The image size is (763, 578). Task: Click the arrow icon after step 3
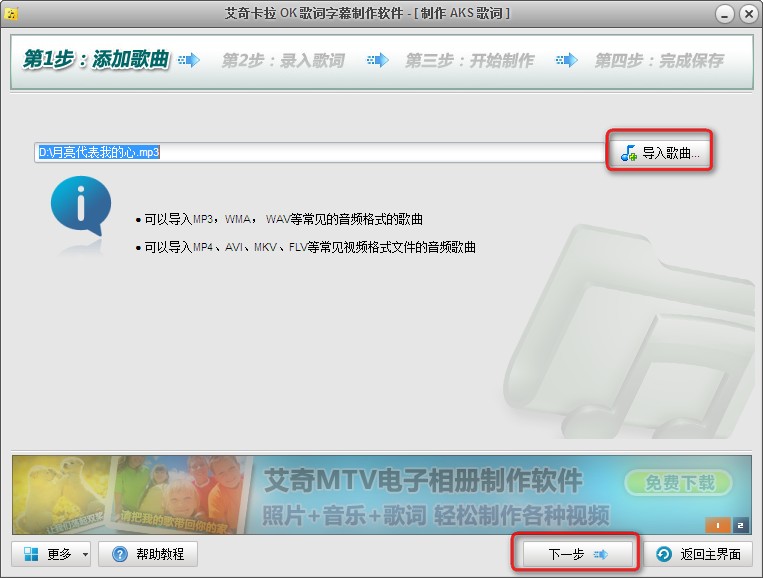(x=566, y=60)
